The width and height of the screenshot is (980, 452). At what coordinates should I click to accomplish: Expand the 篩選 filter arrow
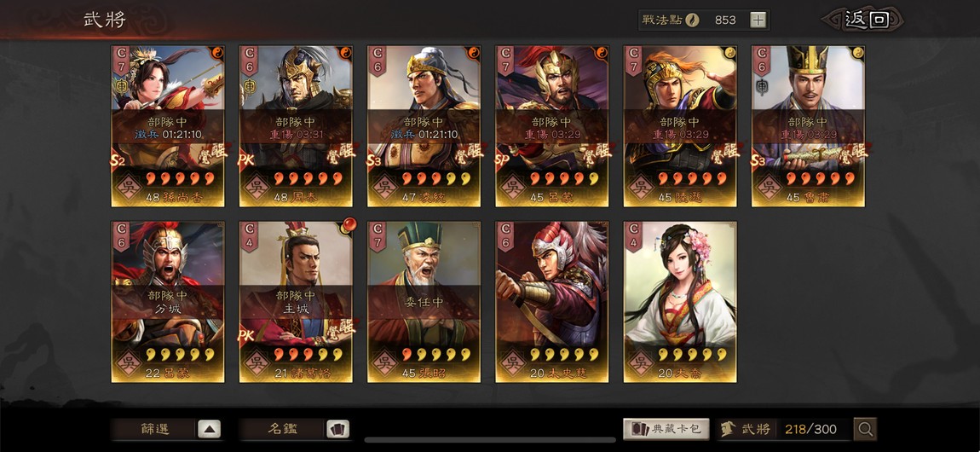(x=210, y=429)
